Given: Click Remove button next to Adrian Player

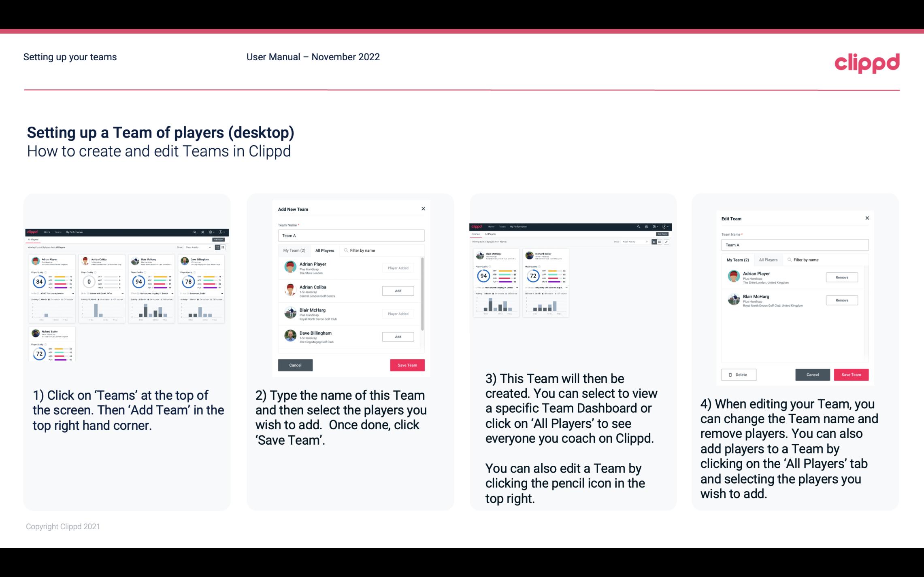Looking at the screenshot, I should [841, 277].
